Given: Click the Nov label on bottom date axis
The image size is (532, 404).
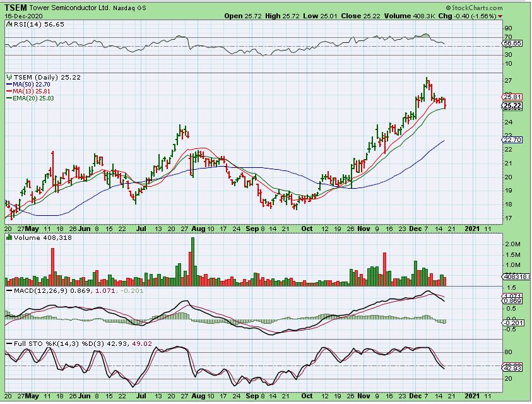Looking at the screenshot, I should click(x=364, y=396).
